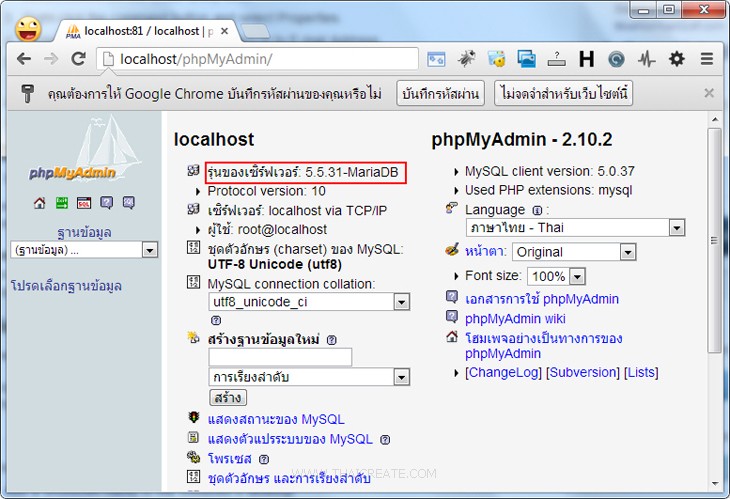Open แสดงตัวแปรระบบของ MySQL variables link
This screenshot has height=499, width=730.
click(x=290, y=439)
